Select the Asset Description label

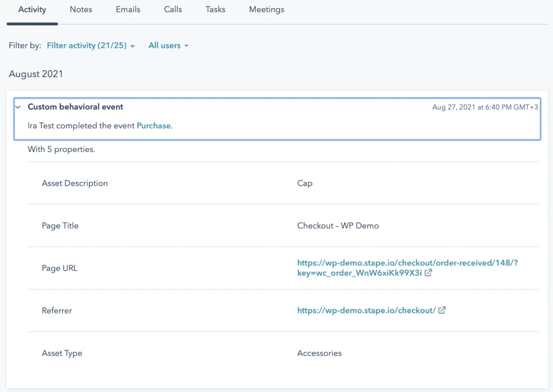(75, 183)
